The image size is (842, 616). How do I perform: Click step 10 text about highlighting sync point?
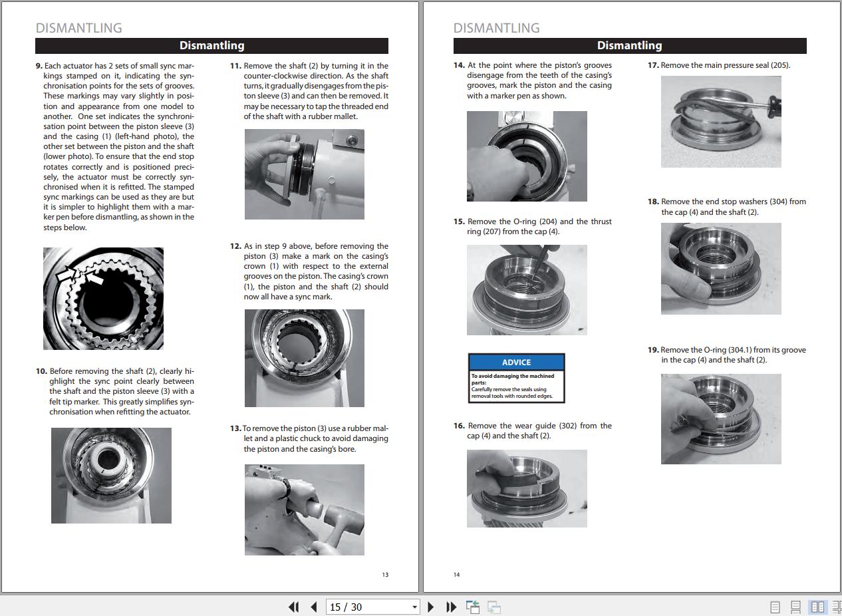(115, 391)
